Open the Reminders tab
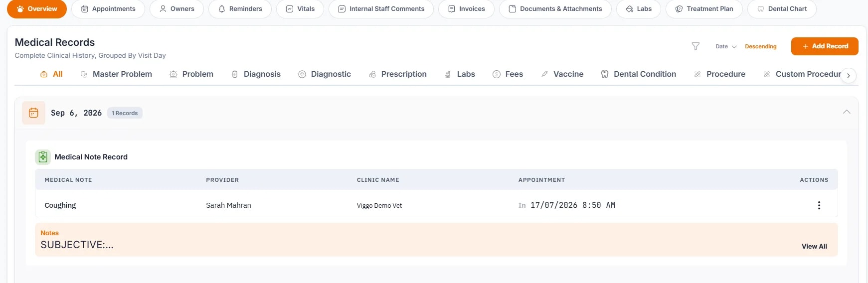868x283 pixels. tap(240, 9)
